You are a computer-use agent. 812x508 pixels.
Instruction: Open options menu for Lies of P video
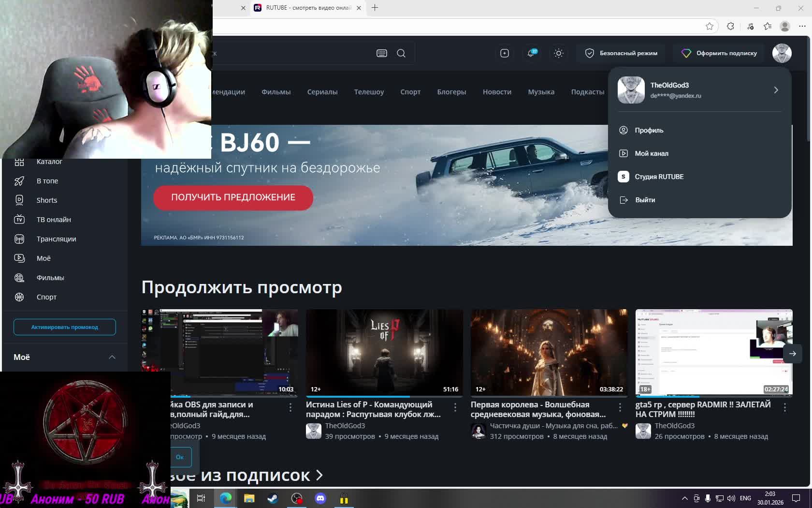[x=455, y=408]
